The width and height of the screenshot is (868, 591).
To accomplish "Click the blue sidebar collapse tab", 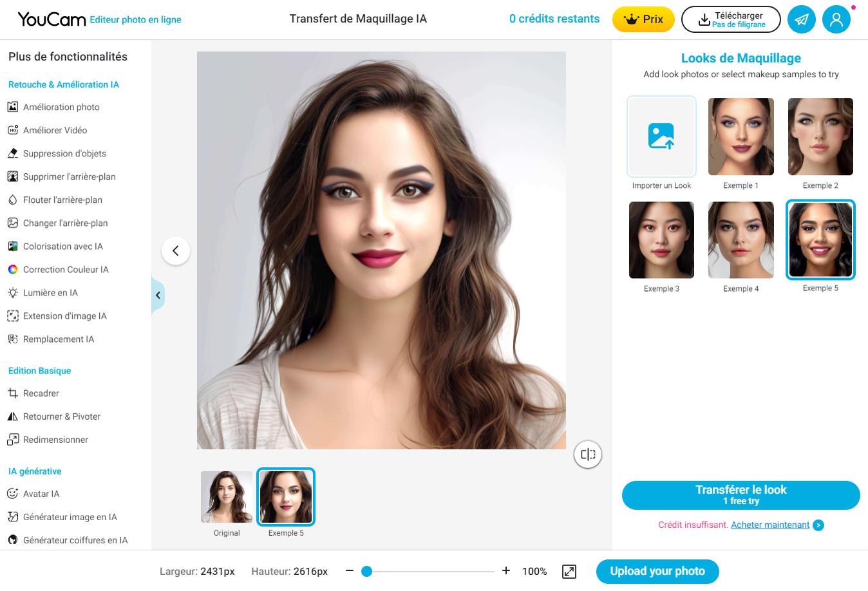I will 158,295.
